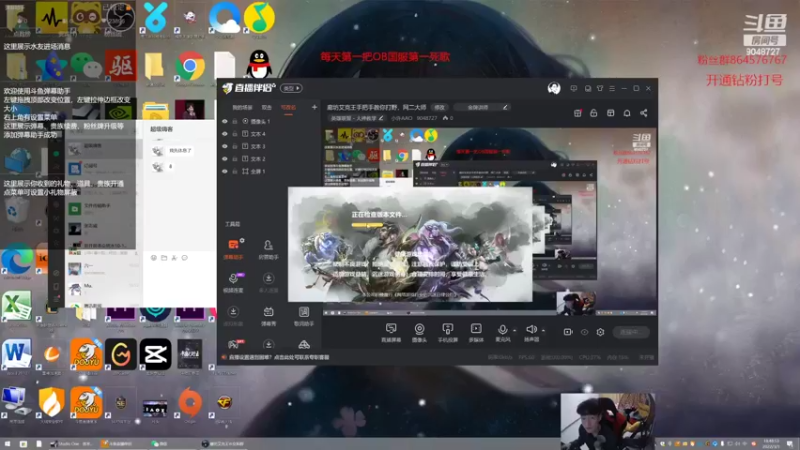Open stream settings gear icon
Image resolution: width=800 pixels, height=450 pixels.
point(601,332)
